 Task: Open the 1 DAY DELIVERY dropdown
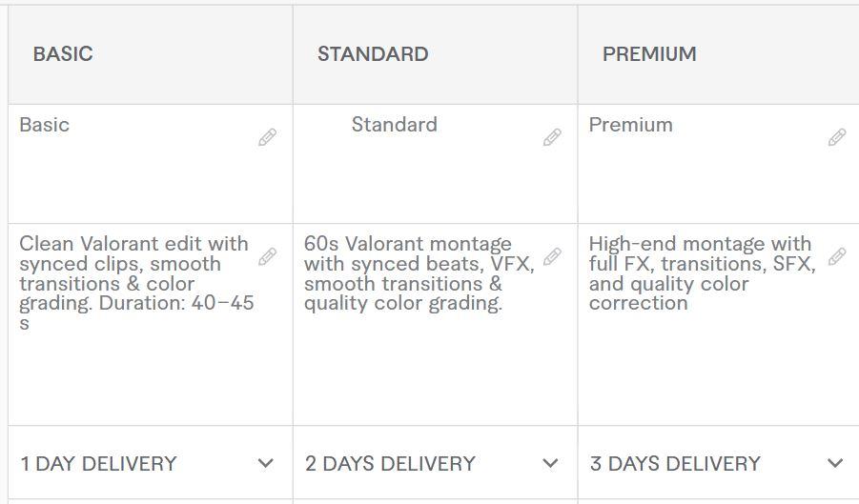click(x=143, y=464)
